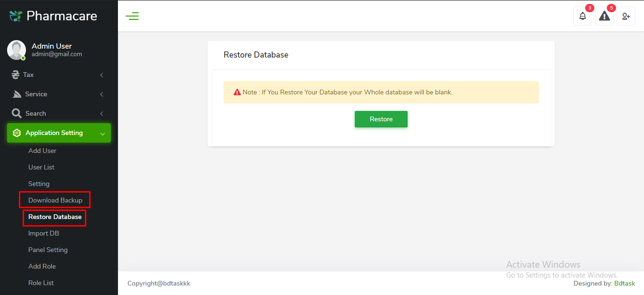Select Role List in the sidebar
Image resolution: width=644 pixels, height=295 pixels.
(x=41, y=282)
